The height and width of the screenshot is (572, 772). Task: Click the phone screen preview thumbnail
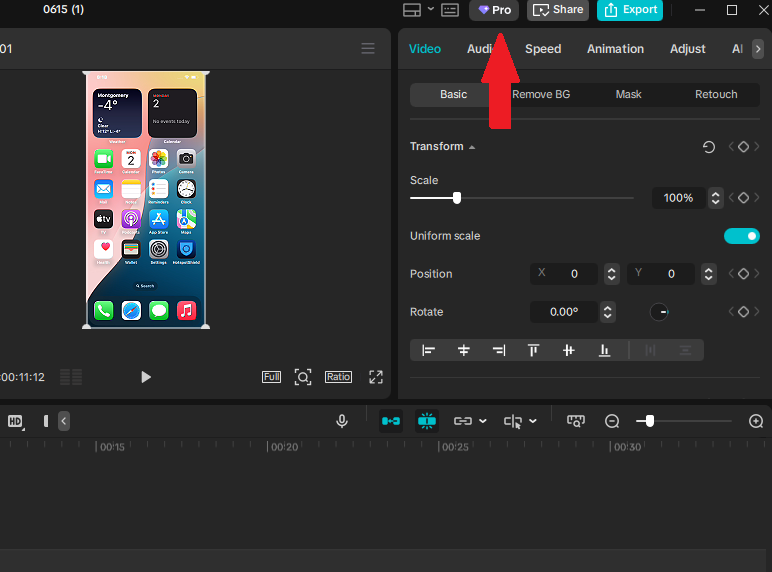[146, 200]
